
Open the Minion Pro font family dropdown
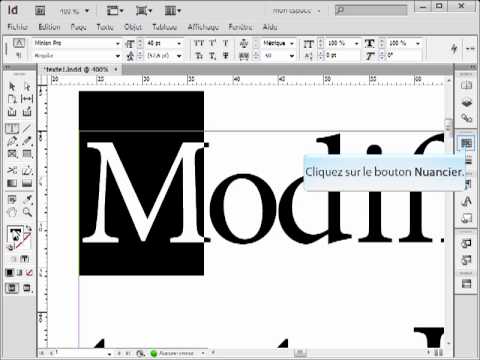[117, 44]
